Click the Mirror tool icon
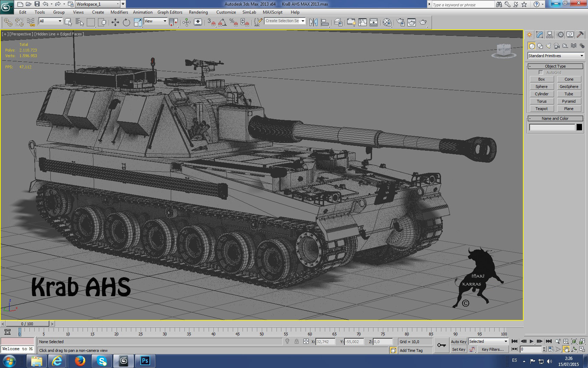Image resolution: width=588 pixels, height=368 pixels. click(313, 22)
